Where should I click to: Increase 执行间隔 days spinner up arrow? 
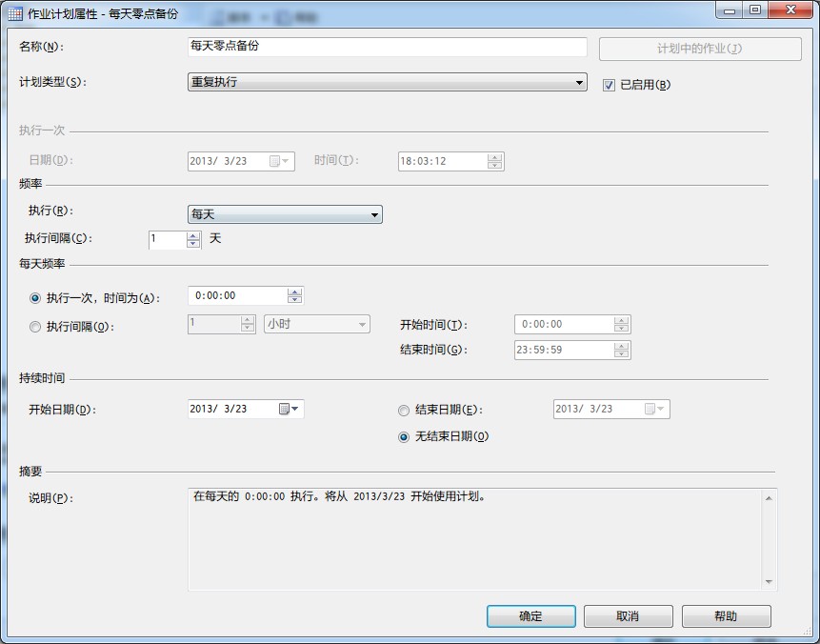tap(193, 236)
